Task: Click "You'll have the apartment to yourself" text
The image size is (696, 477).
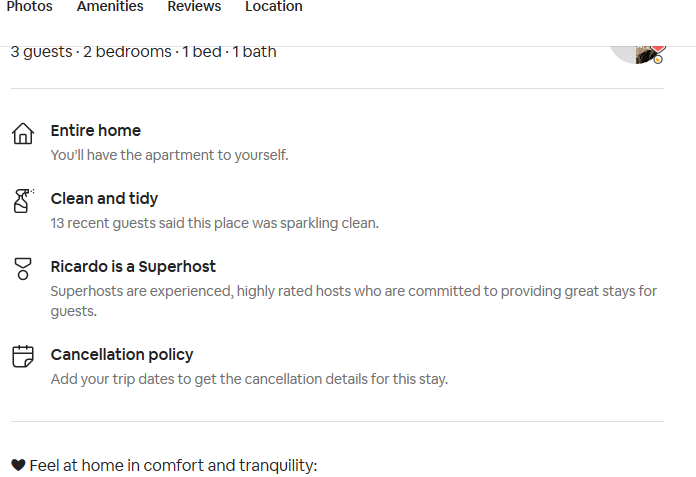Action: [x=169, y=155]
